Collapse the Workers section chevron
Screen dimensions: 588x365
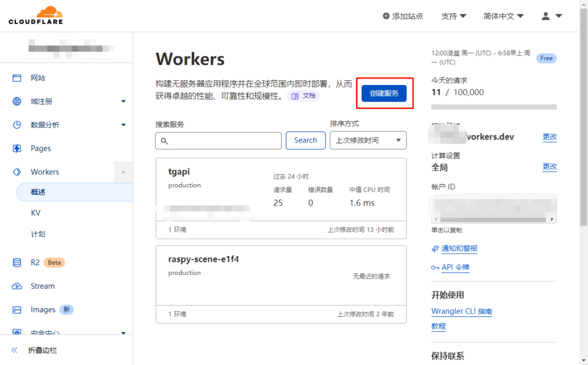123,172
